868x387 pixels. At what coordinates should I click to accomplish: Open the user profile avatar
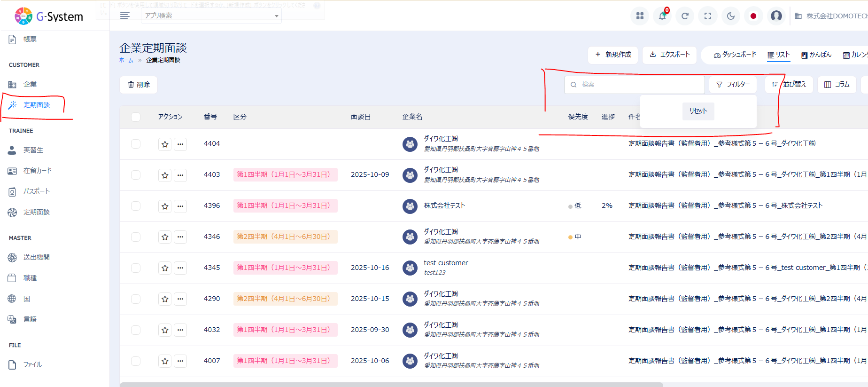776,16
